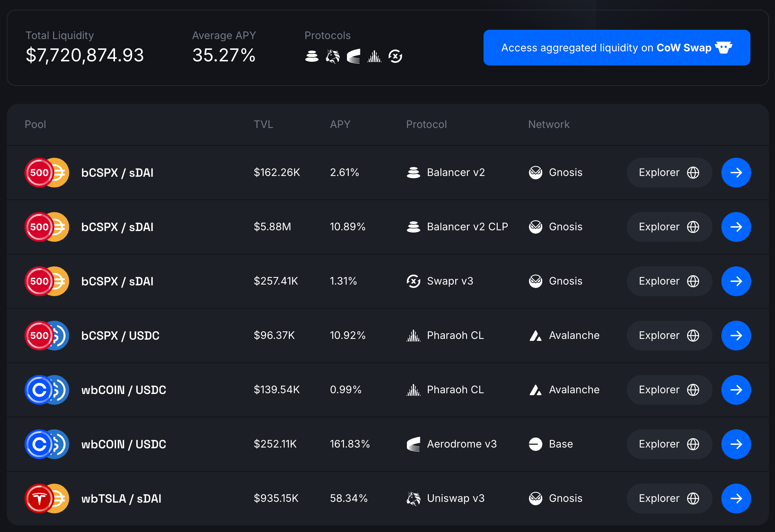Click Balancer icon beside Balancer v2 CLP label
Image resolution: width=775 pixels, height=532 pixels.
pyautogui.click(x=414, y=227)
